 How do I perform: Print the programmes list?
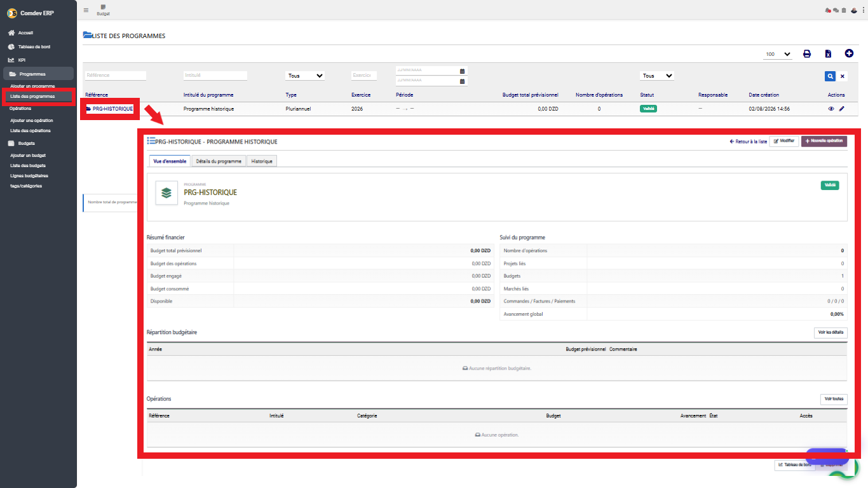[x=807, y=54]
